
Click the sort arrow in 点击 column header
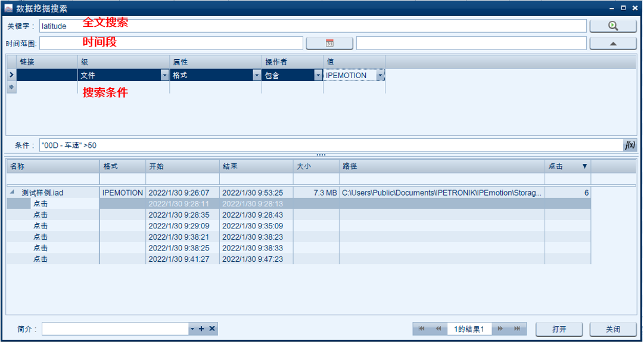coord(585,166)
